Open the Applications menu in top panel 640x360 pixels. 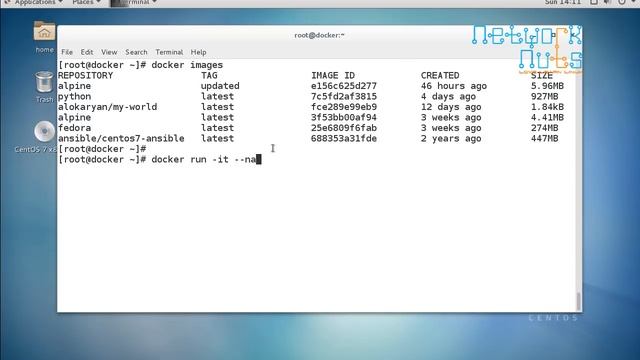(x=34, y=2)
